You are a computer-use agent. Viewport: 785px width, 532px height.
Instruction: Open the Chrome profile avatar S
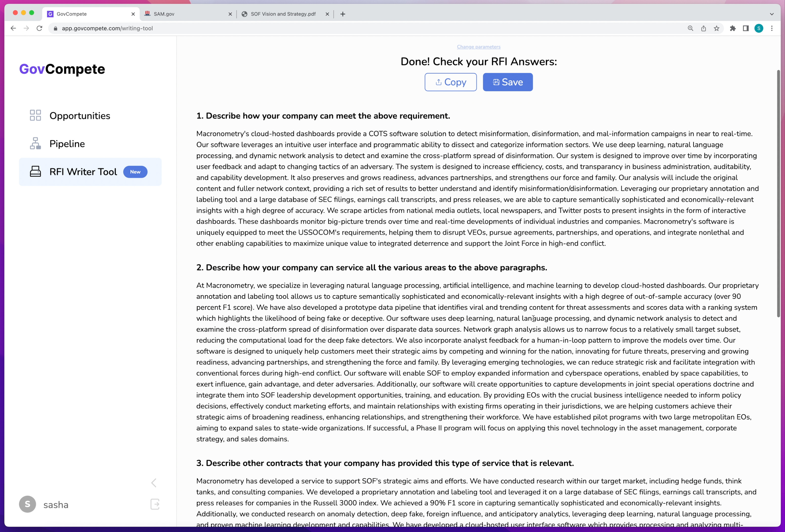tap(759, 28)
